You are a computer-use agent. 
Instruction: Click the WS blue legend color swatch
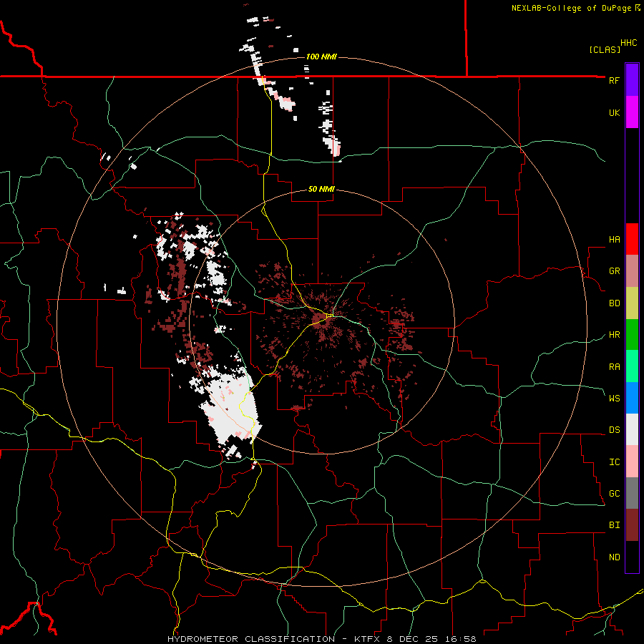[x=632, y=398]
